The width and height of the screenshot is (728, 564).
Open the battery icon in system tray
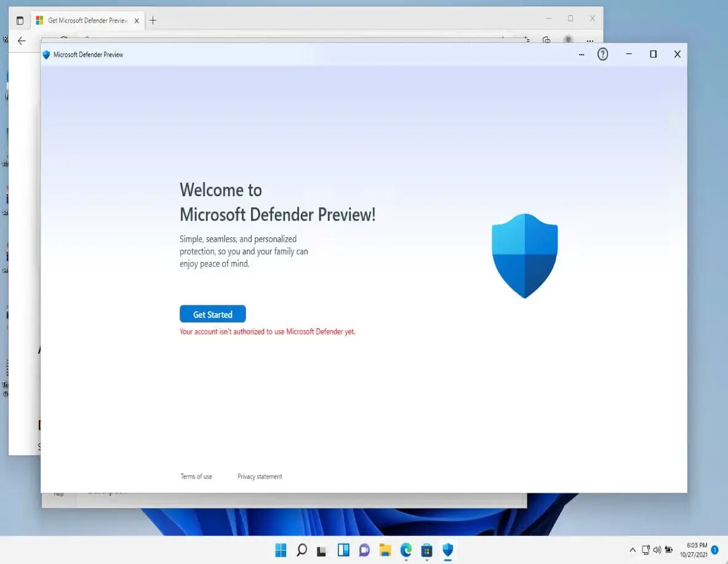pyautogui.click(x=668, y=550)
